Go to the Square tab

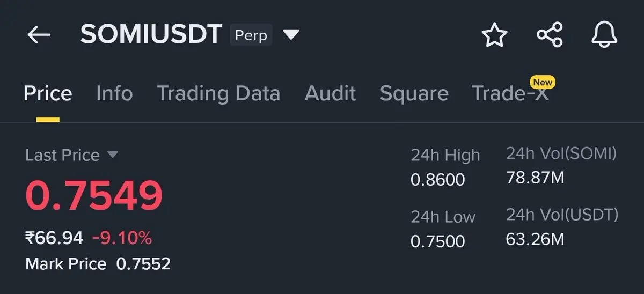414,93
